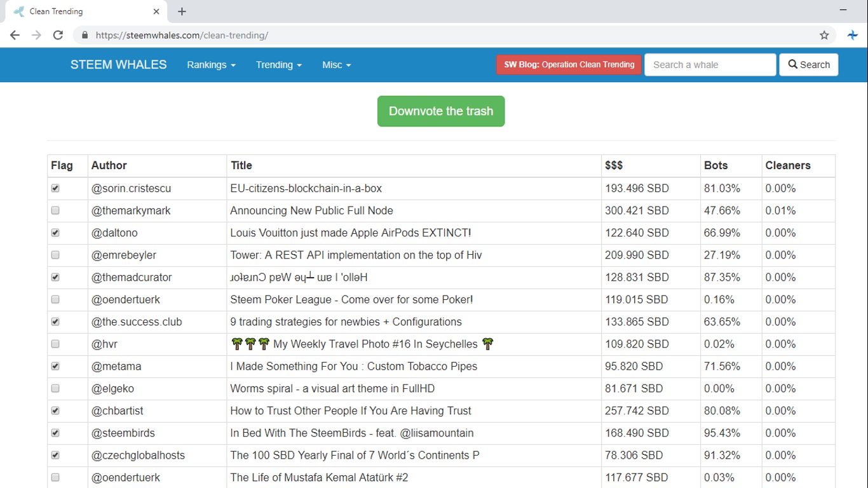This screenshot has width=868, height=488.
Task: Click the Bots column header
Action: [x=715, y=165]
